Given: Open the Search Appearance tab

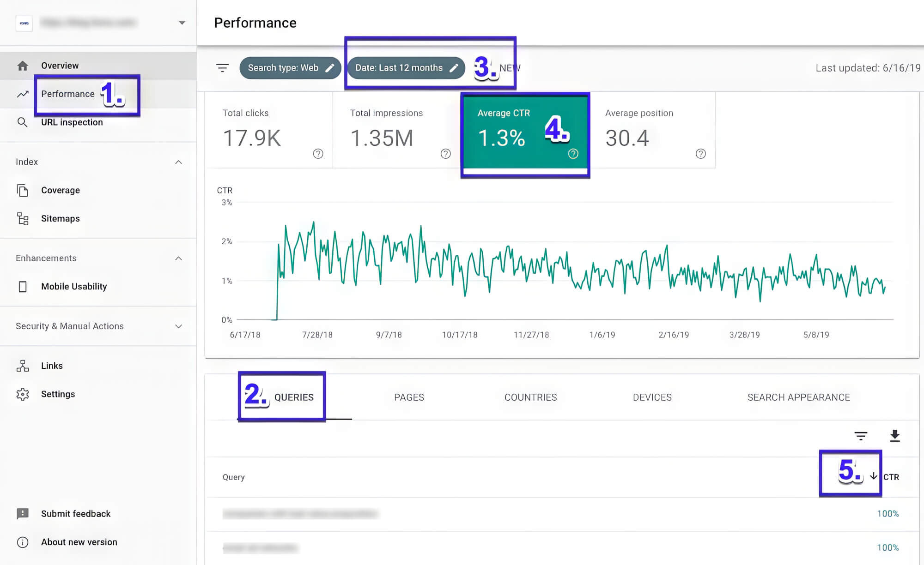Looking at the screenshot, I should tap(799, 397).
